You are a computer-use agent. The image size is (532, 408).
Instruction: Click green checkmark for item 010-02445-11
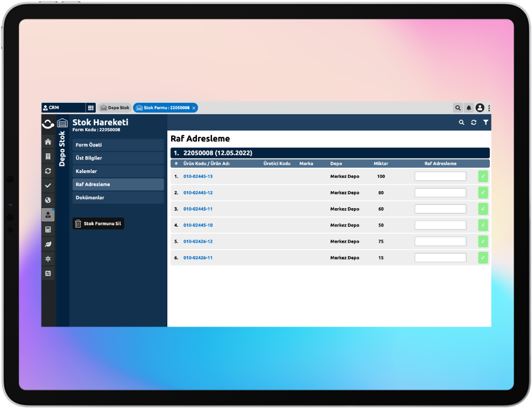pyautogui.click(x=483, y=209)
